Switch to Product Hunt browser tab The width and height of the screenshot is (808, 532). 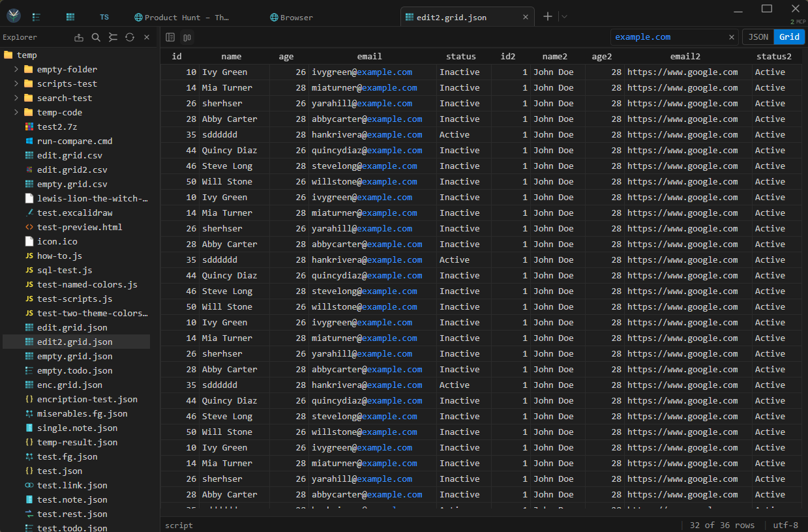(183, 18)
